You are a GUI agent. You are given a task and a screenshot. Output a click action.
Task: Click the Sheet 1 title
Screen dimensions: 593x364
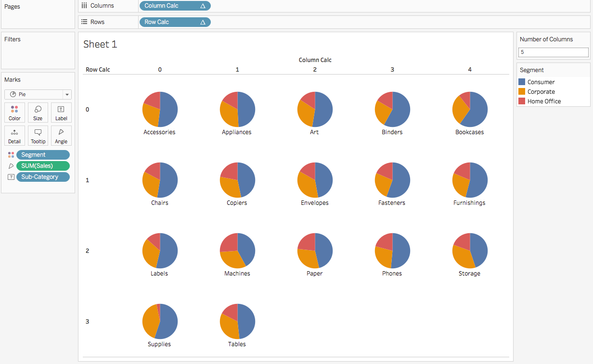coord(100,44)
